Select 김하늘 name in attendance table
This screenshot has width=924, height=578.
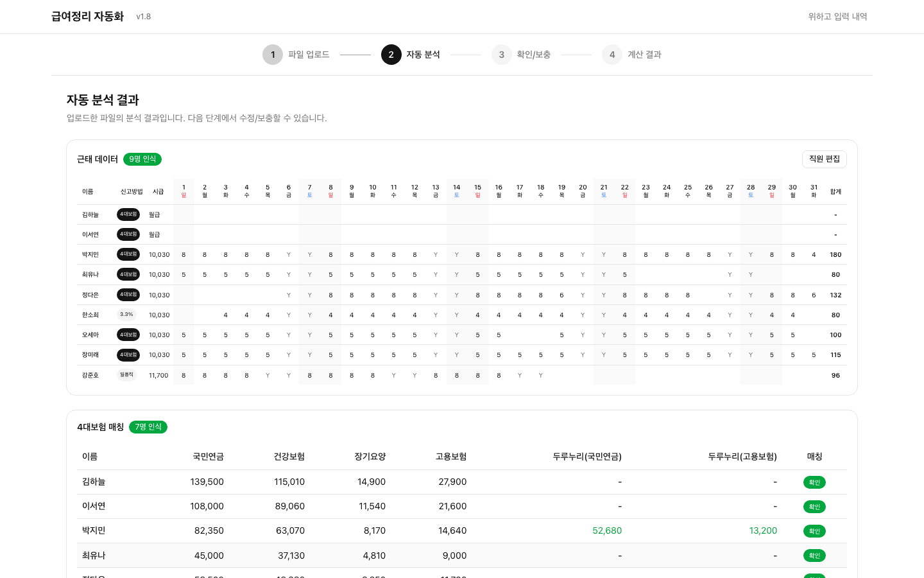pos(90,215)
